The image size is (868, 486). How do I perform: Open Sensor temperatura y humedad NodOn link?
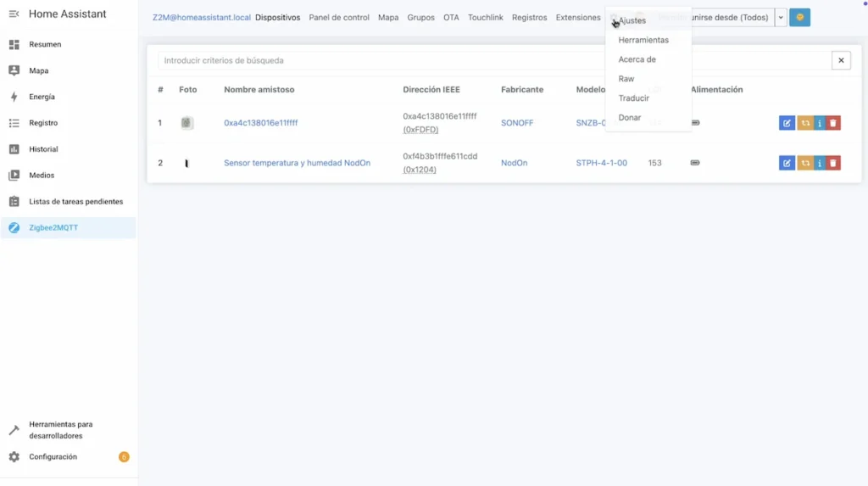click(297, 163)
